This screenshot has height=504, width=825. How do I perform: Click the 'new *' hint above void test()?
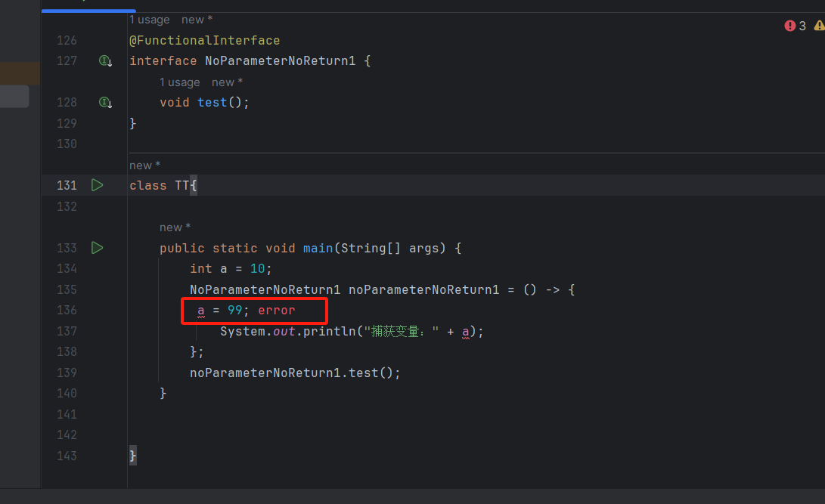227,82
